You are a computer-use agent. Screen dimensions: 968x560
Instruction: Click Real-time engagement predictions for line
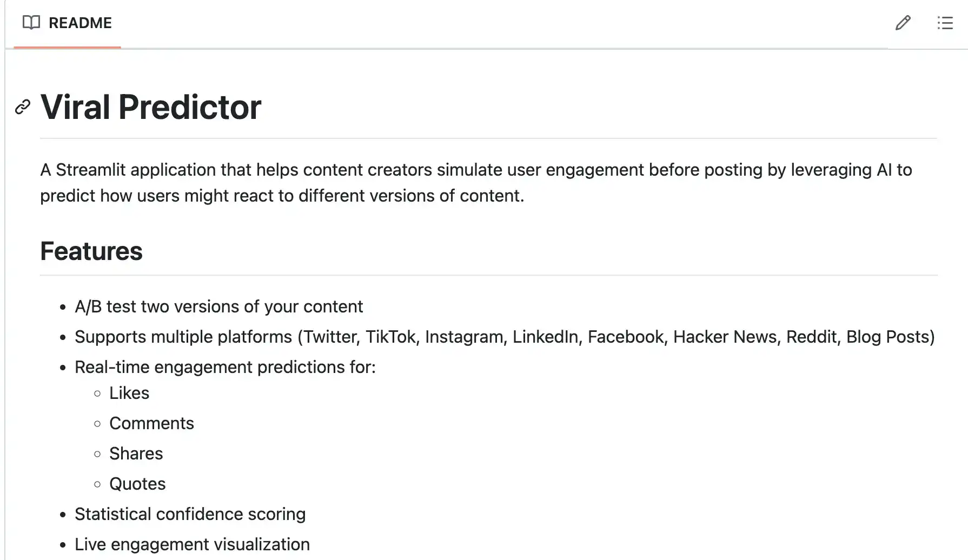pos(225,367)
